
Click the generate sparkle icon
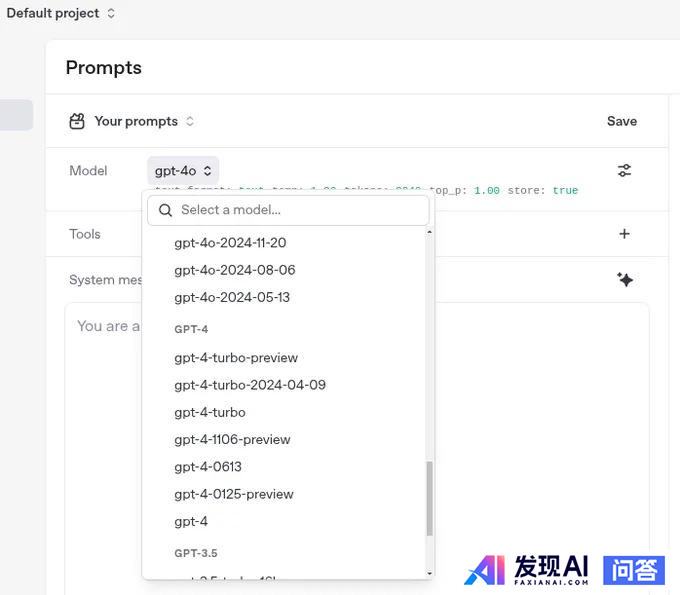click(x=625, y=280)
